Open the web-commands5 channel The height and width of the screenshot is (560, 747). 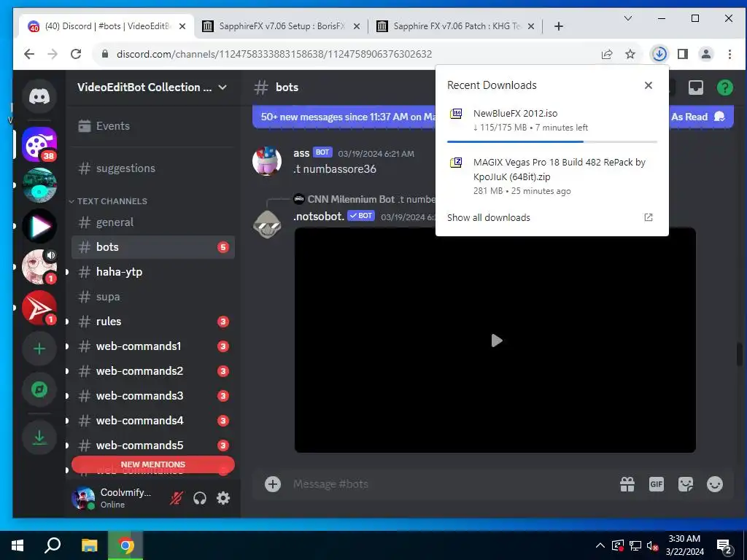pyautogui.click(x=152, y=446)
